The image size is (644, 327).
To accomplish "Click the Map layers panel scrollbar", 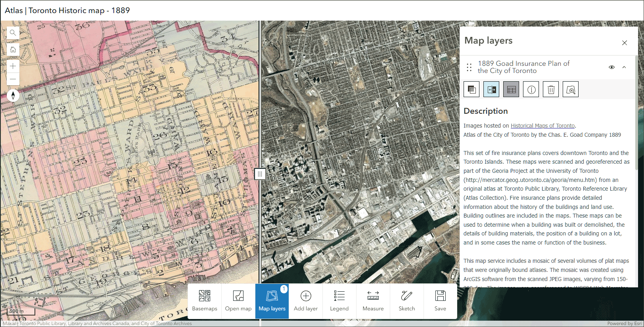I will 636,113.
